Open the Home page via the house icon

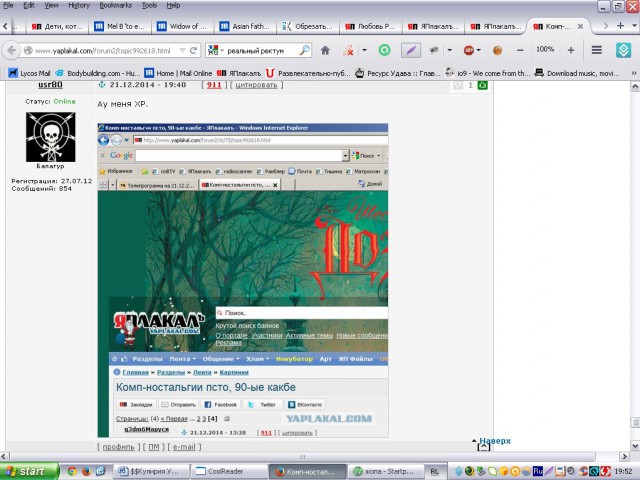click(325, 50)
